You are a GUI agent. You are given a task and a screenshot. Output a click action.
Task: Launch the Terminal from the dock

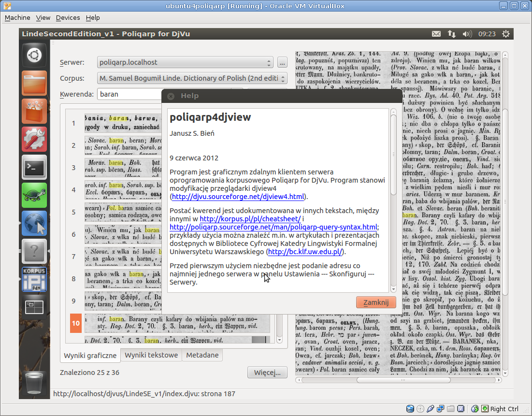34,167
